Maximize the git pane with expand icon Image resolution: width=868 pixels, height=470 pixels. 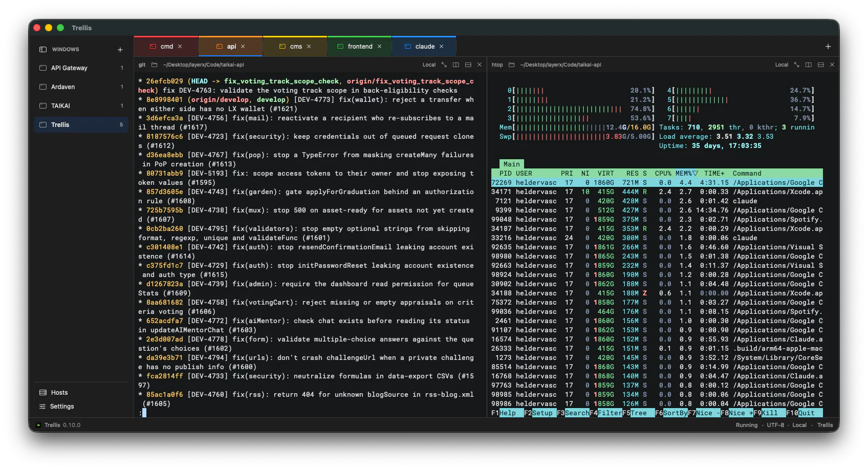click(x=444, y=65)
